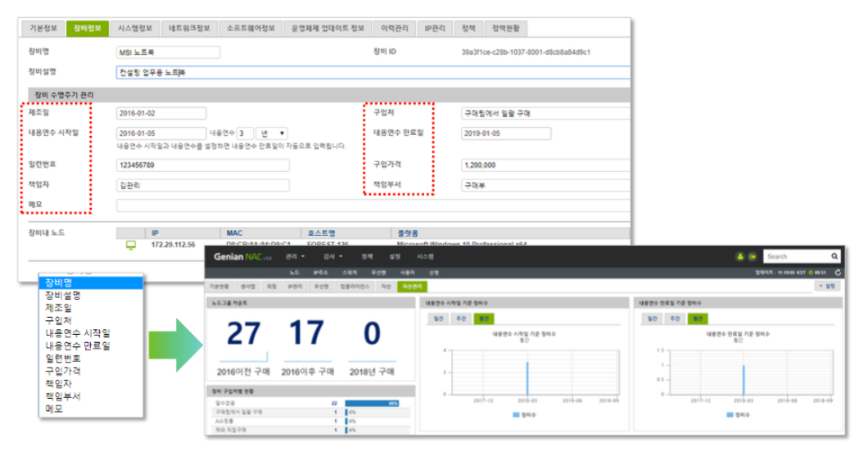The height and width of the screenshot is (456, 868).
Task: Select 일간 in the 내용연수 만료일 chart
Action: [x=653, y=318]
